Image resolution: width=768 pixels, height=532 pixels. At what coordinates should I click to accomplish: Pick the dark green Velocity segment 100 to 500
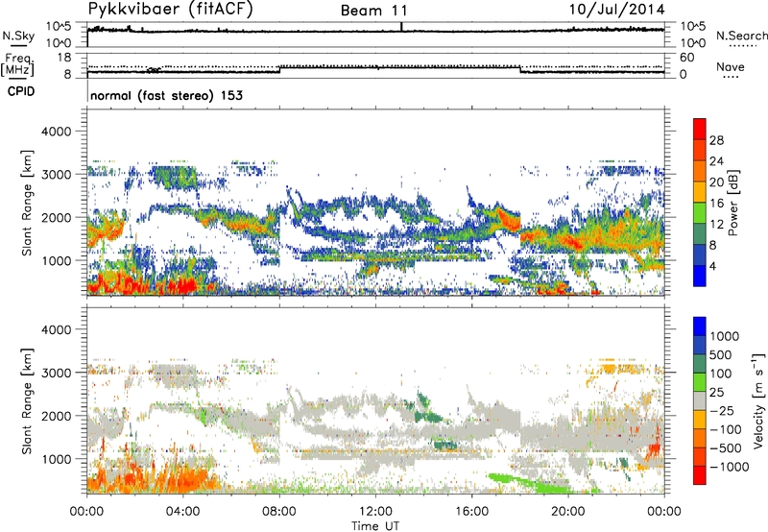(700, 364)
